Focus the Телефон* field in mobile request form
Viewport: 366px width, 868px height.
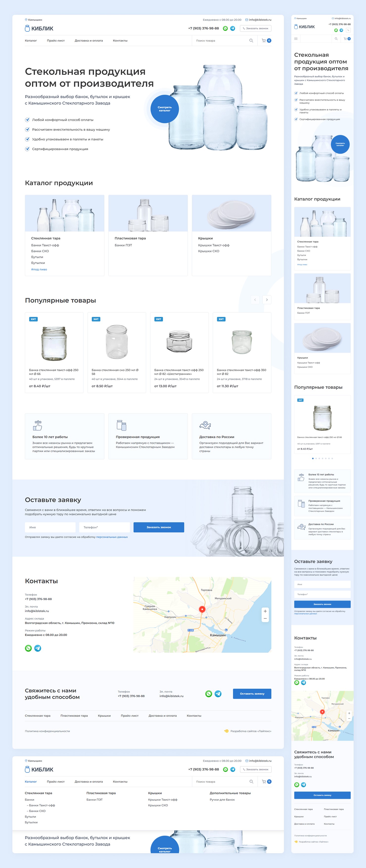tap(322, 594)
